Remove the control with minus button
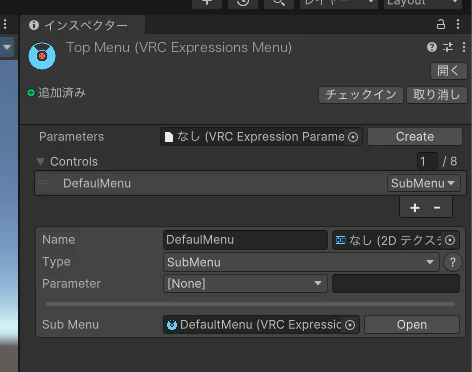The image size is (472, 372). coord(437,208)
